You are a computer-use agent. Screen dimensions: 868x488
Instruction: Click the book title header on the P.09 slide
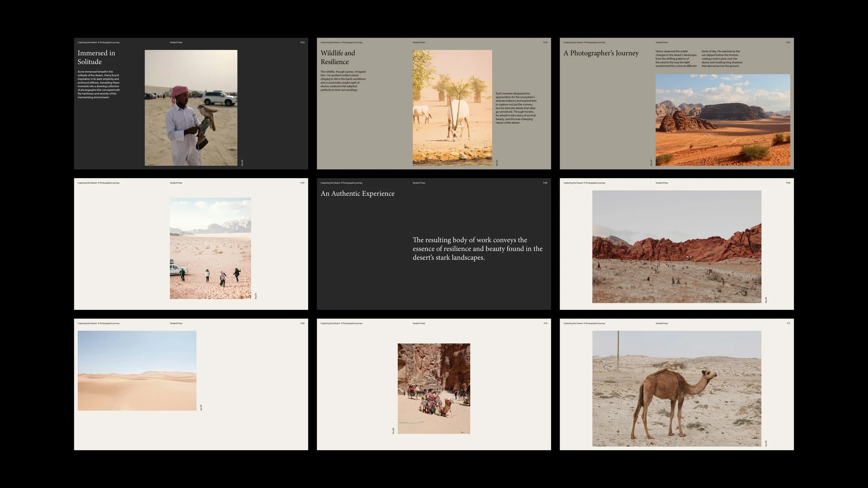[98, 323]
